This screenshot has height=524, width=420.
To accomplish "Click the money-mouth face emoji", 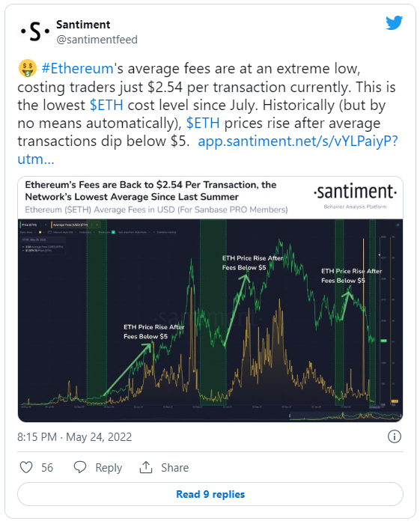I will click(27, 69).
